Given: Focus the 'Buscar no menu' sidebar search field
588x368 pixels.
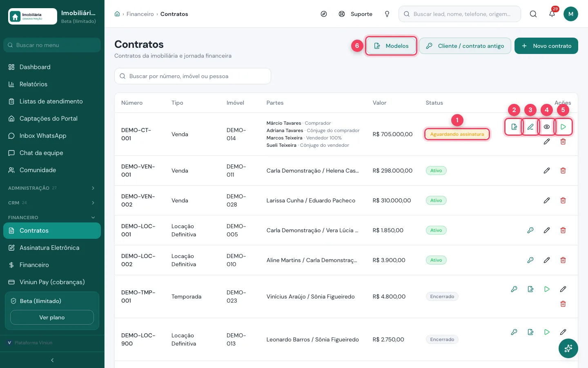Looking at the screenshot, I should pos(52,45).
